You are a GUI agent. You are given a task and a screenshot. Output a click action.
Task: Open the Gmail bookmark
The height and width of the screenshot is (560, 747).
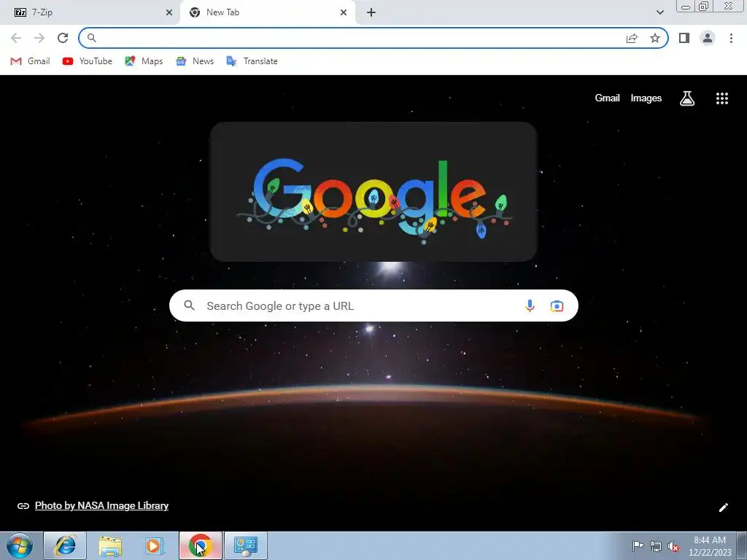tap(30, 61)
